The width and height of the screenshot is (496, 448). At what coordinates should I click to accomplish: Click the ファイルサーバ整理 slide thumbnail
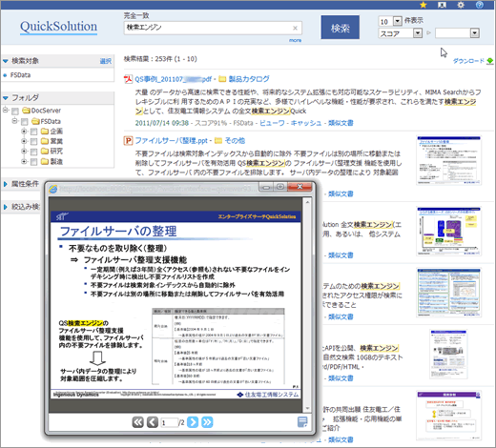449,160
